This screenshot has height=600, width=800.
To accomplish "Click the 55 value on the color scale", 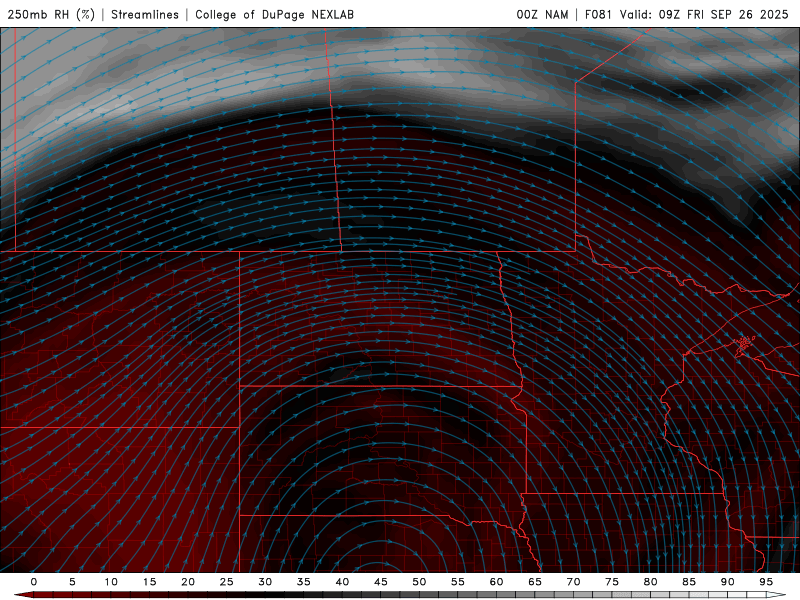I will 457,582.
